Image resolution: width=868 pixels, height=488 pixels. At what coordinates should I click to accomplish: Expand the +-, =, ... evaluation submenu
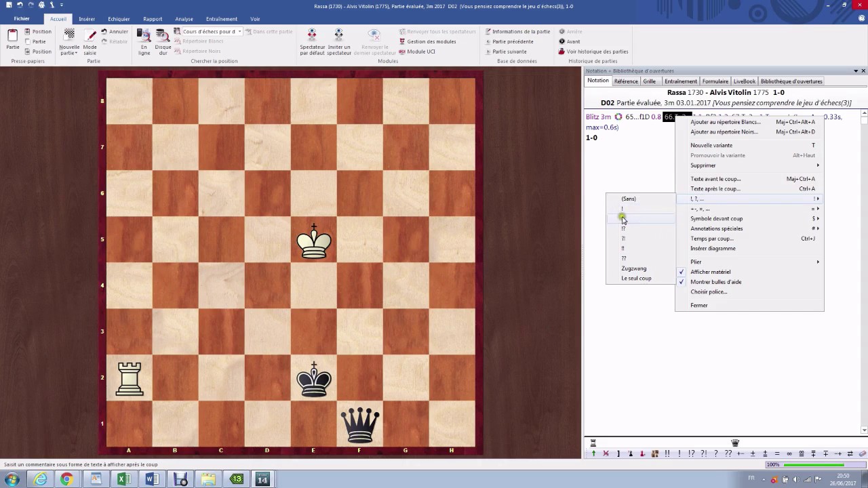coord(749,209)
